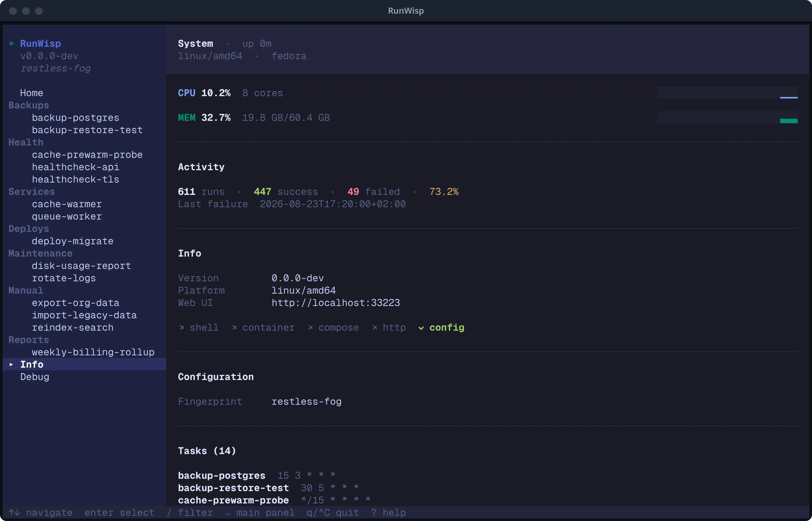Click the 'q/^C quit' footer hint
812x521 pixels.
(333, 513)
